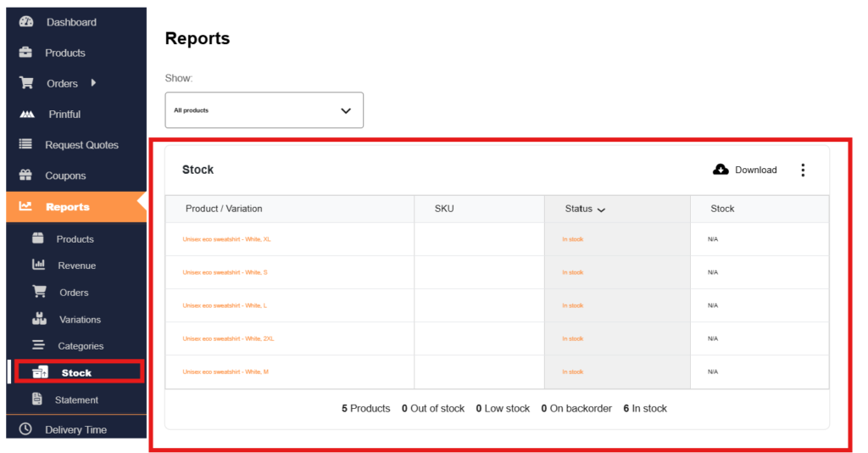Click the Printful mountain logo icon
This screenshot has height=453, width=868.
point(26,115)
